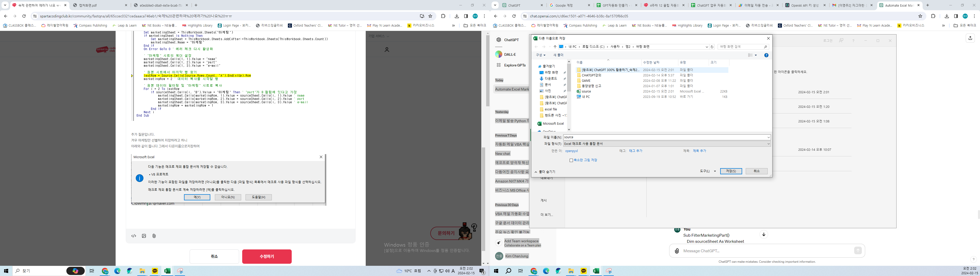Go up one folder level in Save As dialog
The height and width of the screenshot is (276, 980).
click(x=555, y=47)
